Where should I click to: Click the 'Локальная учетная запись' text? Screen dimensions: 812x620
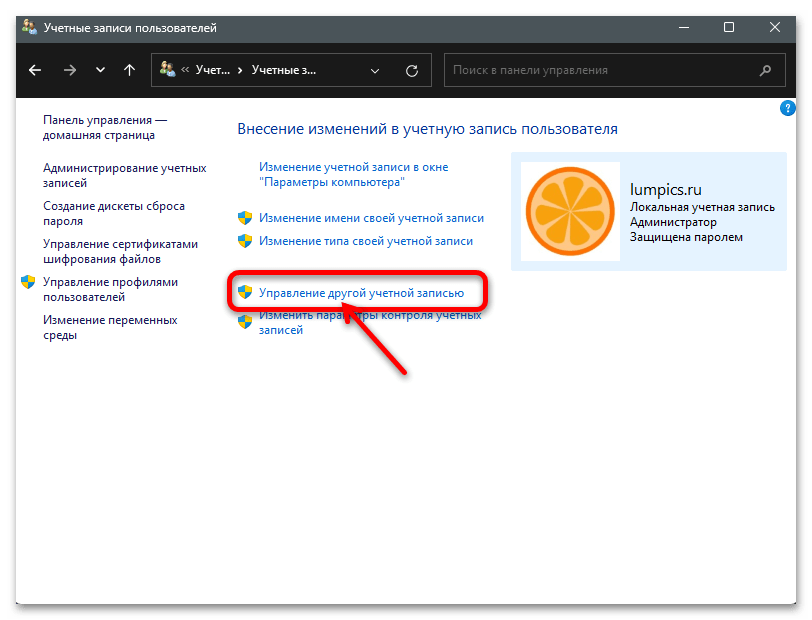coord(702,207)
